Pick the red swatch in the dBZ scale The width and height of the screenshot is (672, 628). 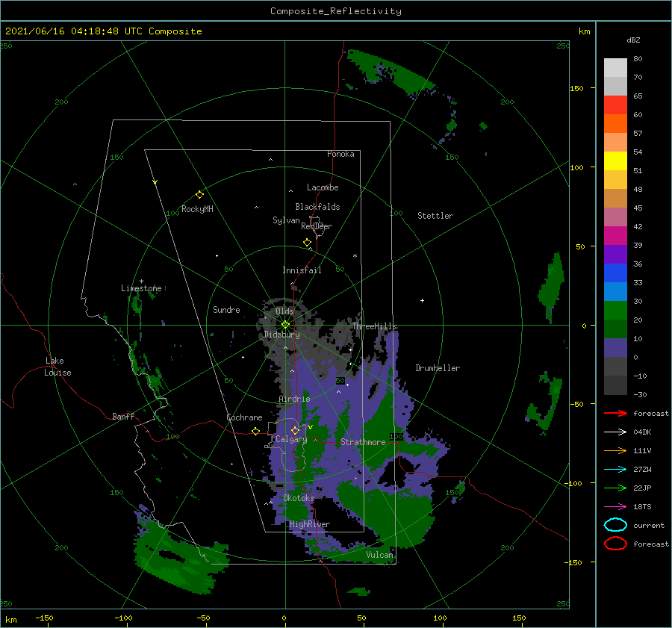click(x=615, y=105)
